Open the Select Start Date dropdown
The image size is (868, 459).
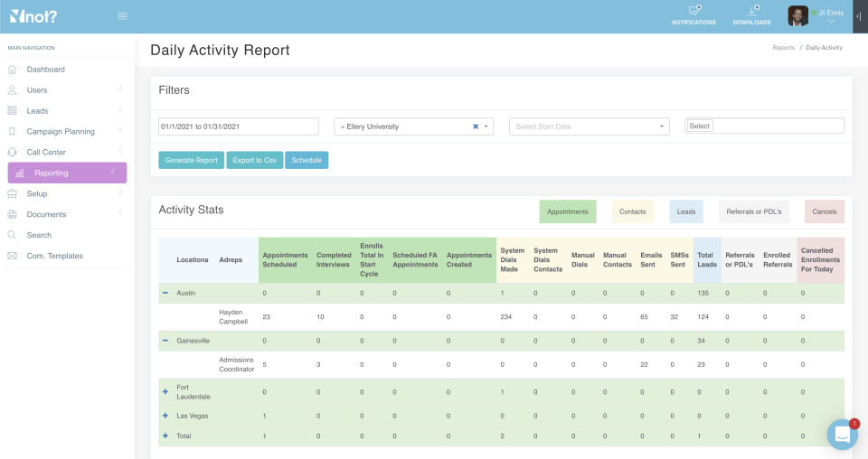589,126
